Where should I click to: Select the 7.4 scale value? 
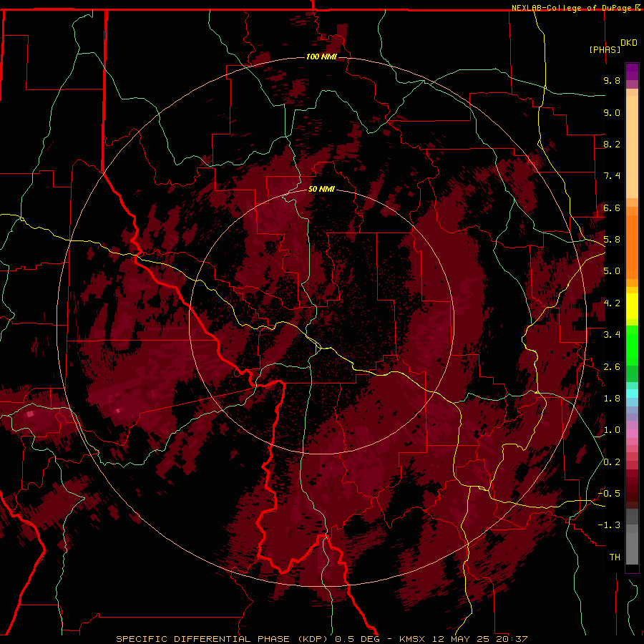[x=612, y=176]
